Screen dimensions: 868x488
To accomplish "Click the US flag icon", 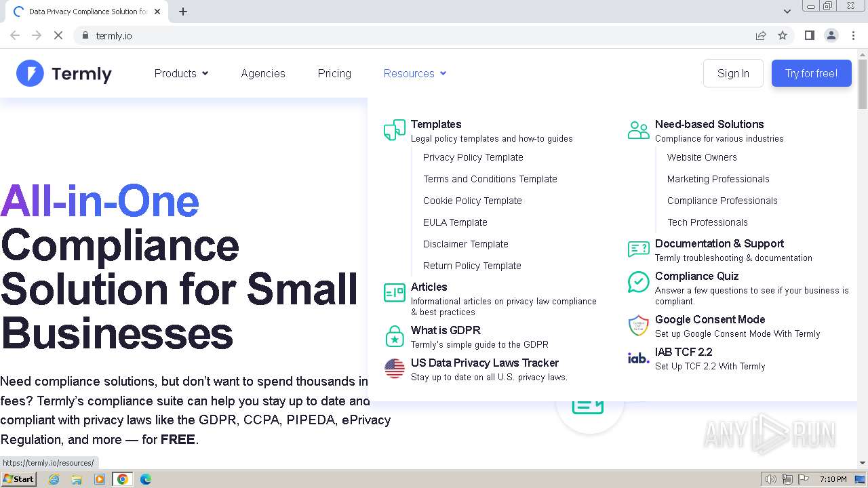I will (x=395, y=368).
